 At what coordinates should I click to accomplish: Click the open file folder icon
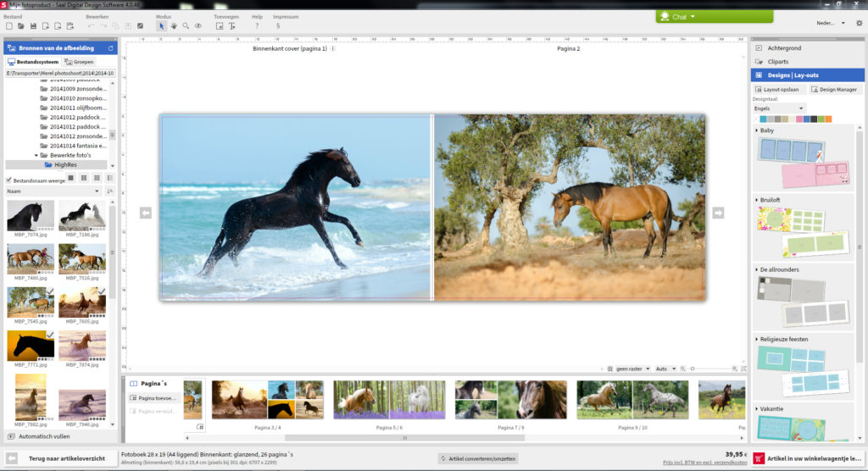point(20,26)
